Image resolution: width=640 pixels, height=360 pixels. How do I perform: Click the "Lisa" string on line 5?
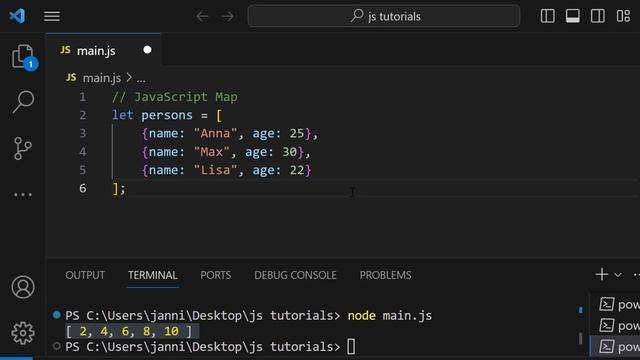tap(215, 170)
